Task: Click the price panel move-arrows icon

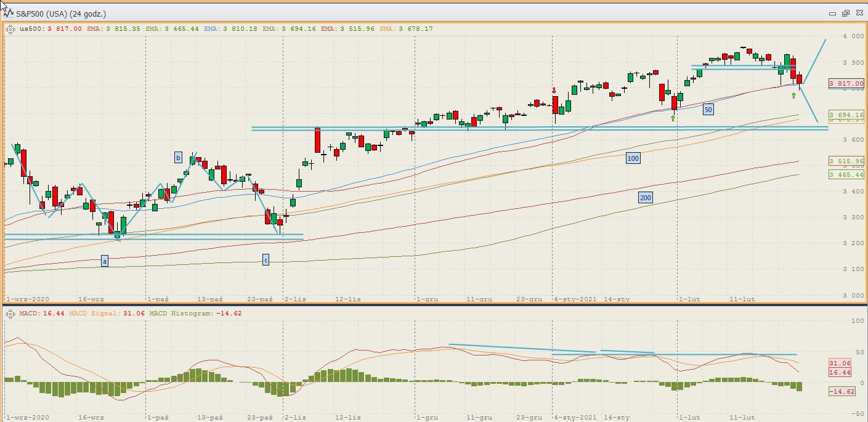Action: click(10, 28)
